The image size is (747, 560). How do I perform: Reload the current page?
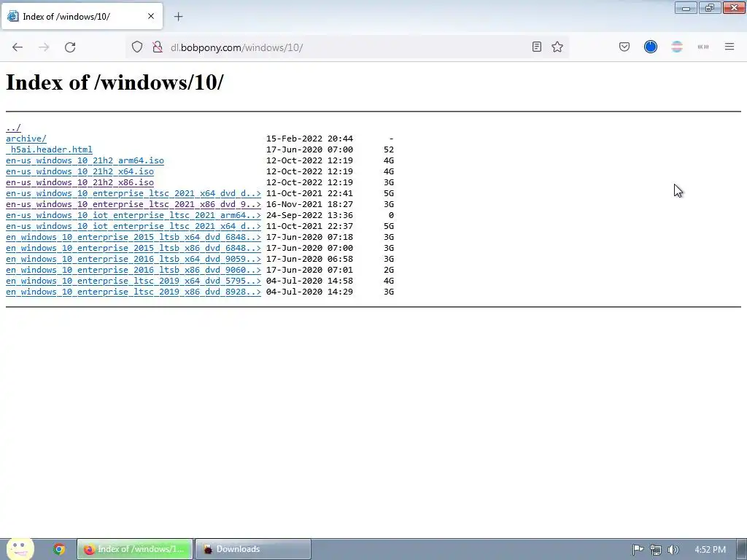[x=70, y=47]
